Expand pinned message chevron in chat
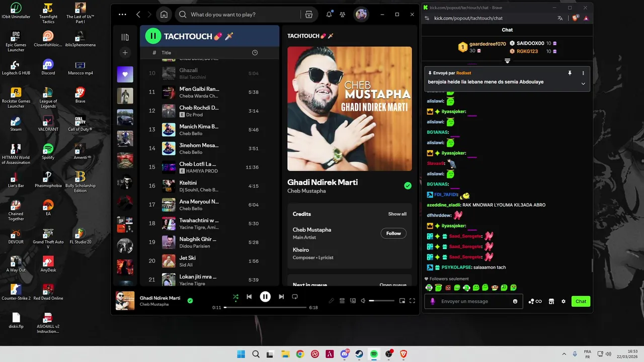The height and width of the screenshot is (362, 644). coord(583,83)
